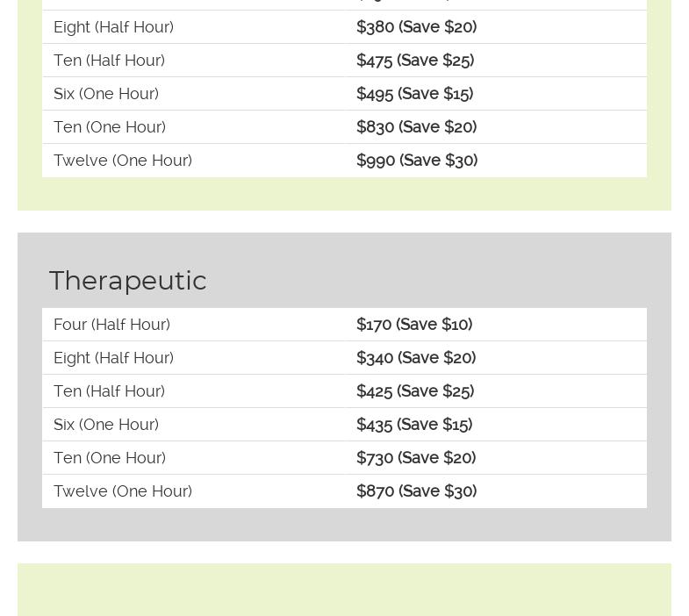Select Four (Half Hour) package label
This screenshot has height=616, width=689.
(x=111, y=325)
